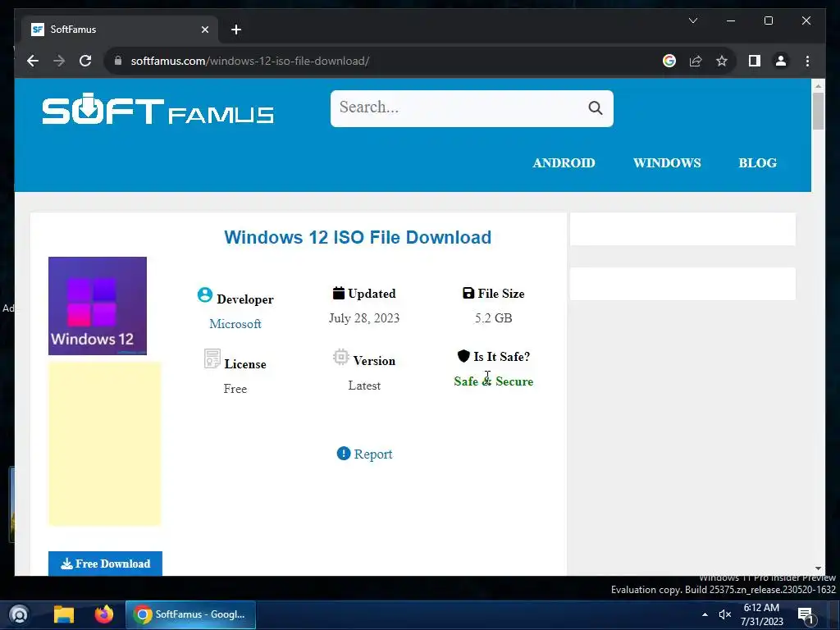Click the page vertical scrollbar thumb
The width and height of the screenshot is (840, 630).
click(818, 111)
